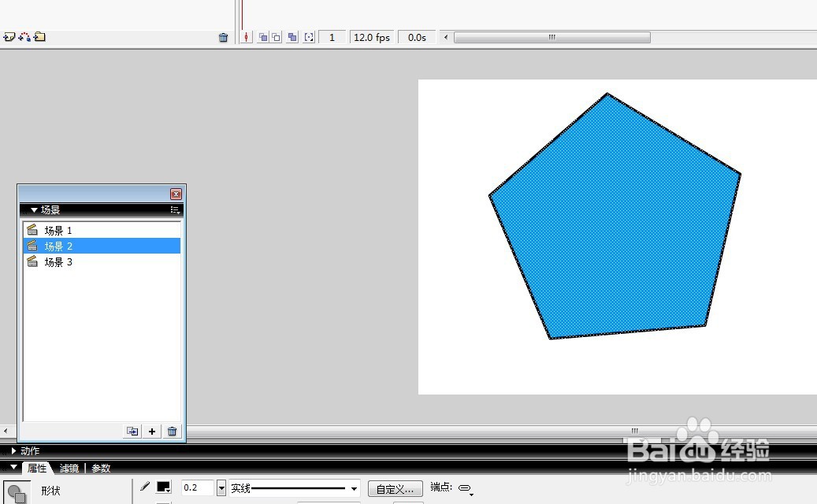The image size is (817, 504).
Task: Click the timeline scroll left arrow
Action: click(x=445, y=38)
